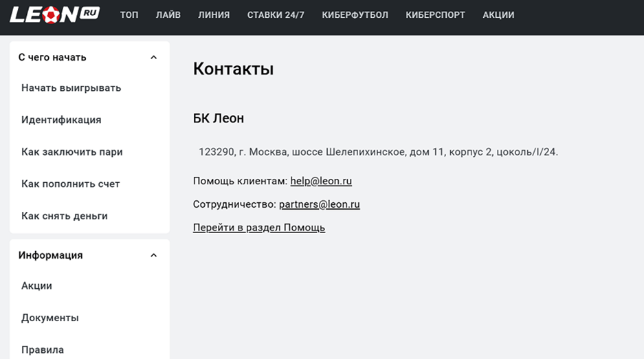The image size is (644, 359).
Task: Select СТАВКИ 24/7 in the header
Action: (276, 15)
